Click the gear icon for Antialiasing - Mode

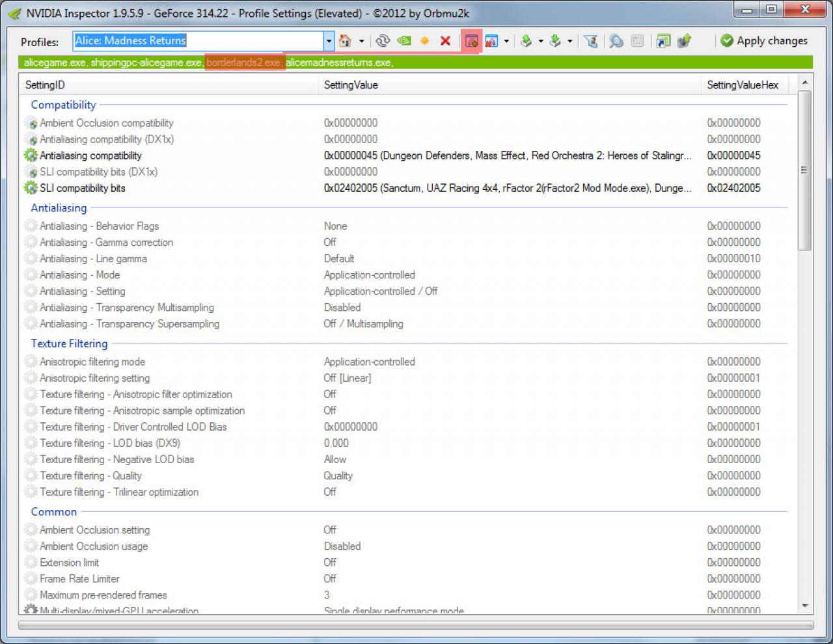(31, 275)
